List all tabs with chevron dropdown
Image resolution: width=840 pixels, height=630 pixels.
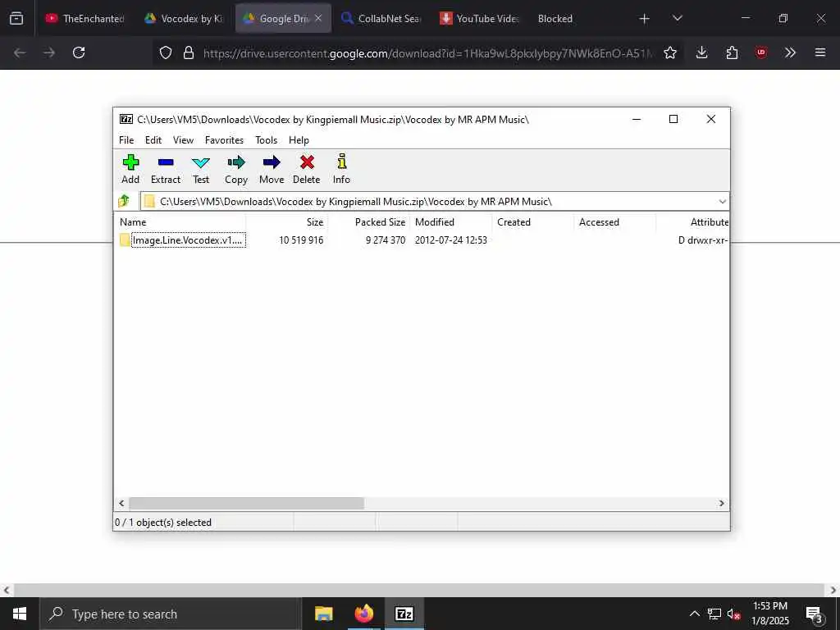[677, 19]
